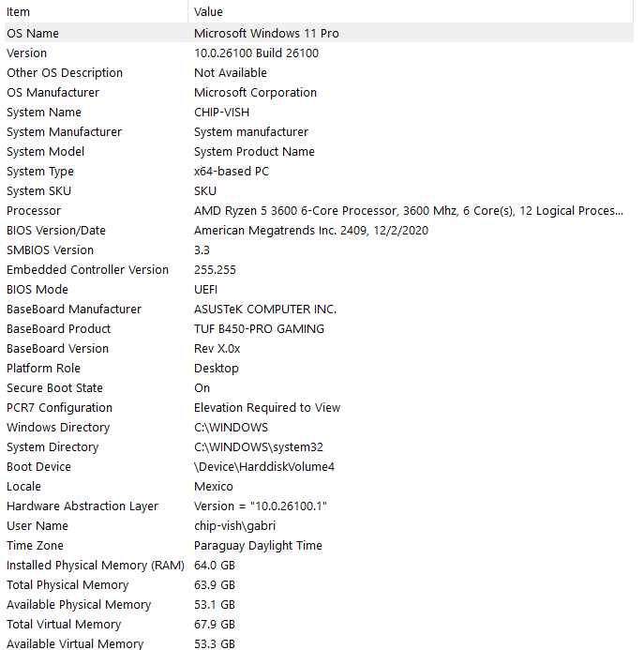
Task: Click the value System Product Name
Action: (254, 151)
